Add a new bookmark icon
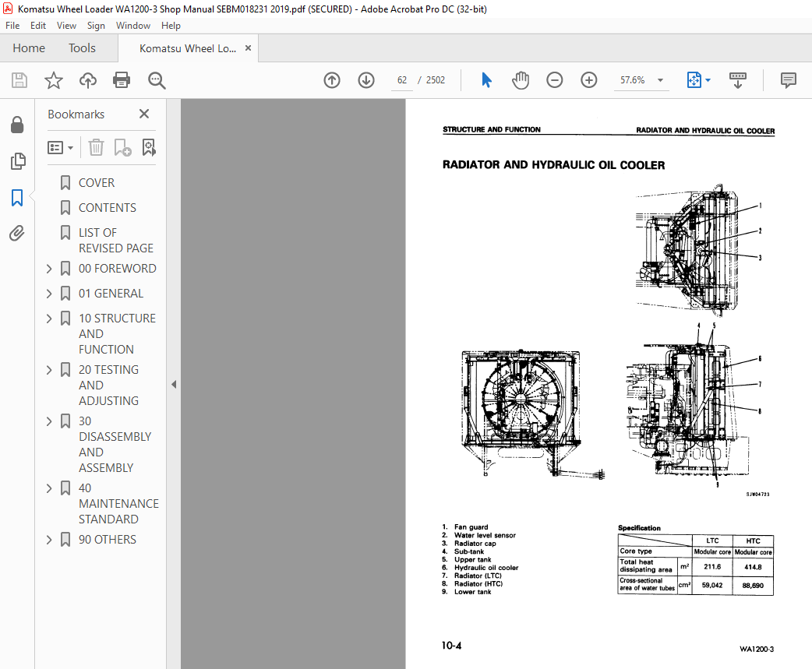Image resolution: width=812 pixels, height=669 pixels. 122,148
